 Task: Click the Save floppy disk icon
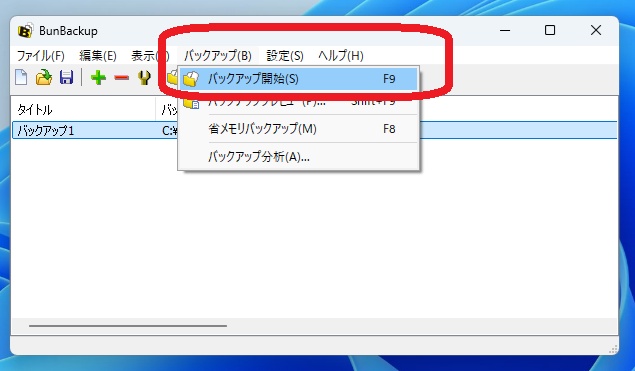(66, 77)
